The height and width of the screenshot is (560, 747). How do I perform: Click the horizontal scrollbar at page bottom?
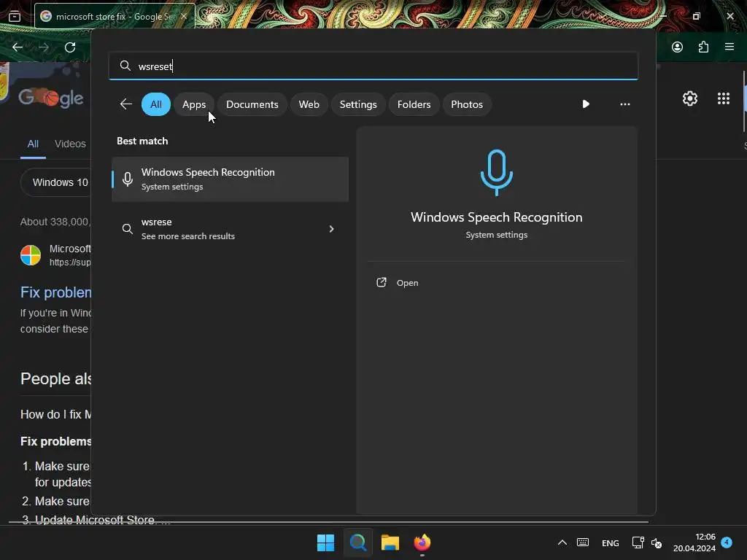[x=329, y=522]
